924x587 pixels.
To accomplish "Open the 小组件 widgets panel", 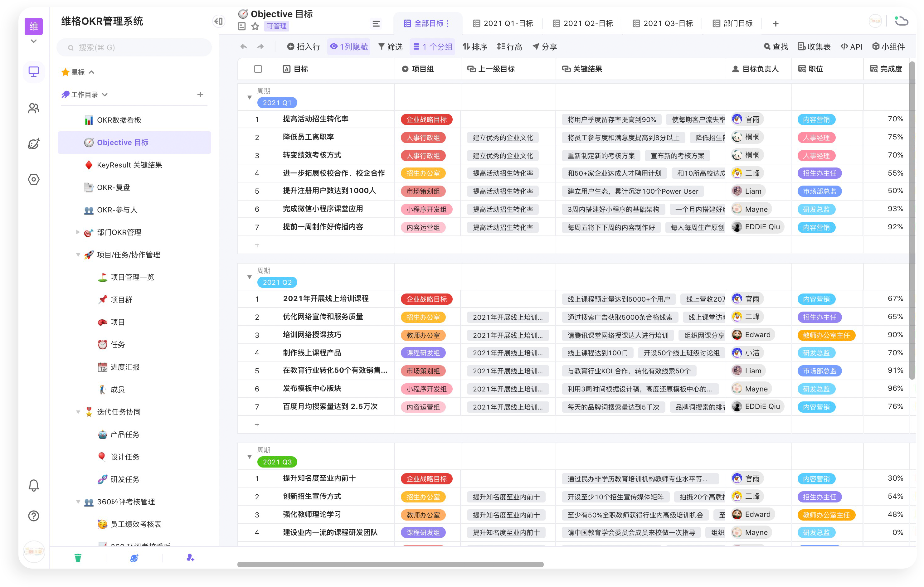I will 888,46.
